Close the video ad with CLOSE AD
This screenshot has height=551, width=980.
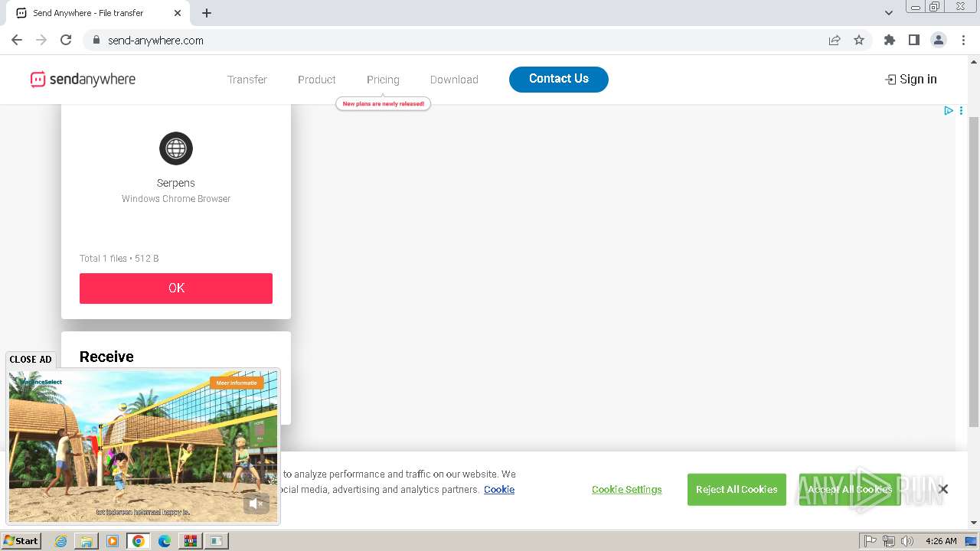pyautogui.click(x=31, y=359)
